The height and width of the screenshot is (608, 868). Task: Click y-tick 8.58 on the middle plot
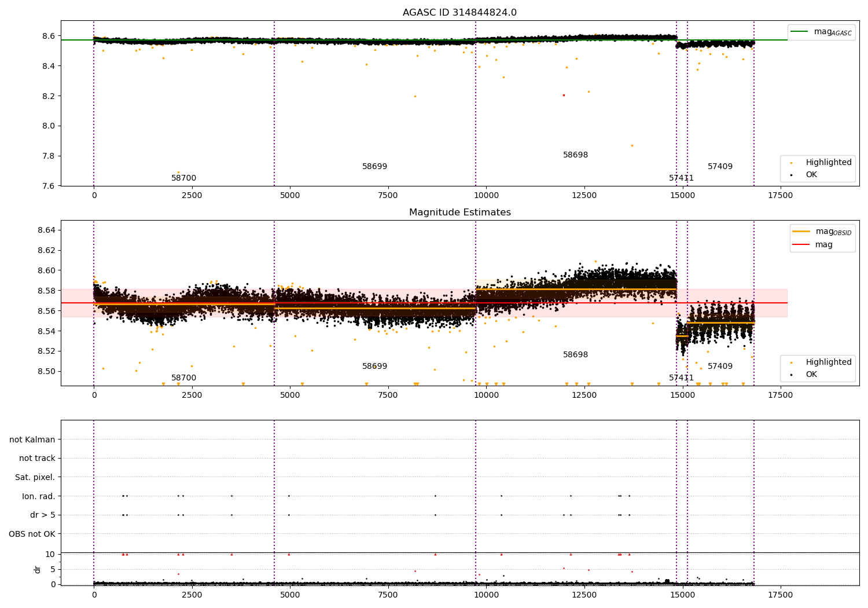click(46, 291)
